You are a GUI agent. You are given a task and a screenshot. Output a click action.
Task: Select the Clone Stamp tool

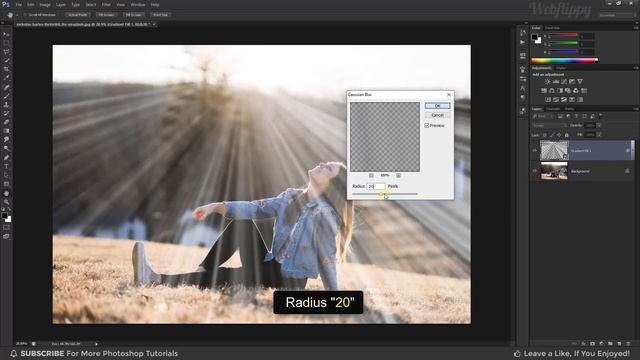pos(6,104)
